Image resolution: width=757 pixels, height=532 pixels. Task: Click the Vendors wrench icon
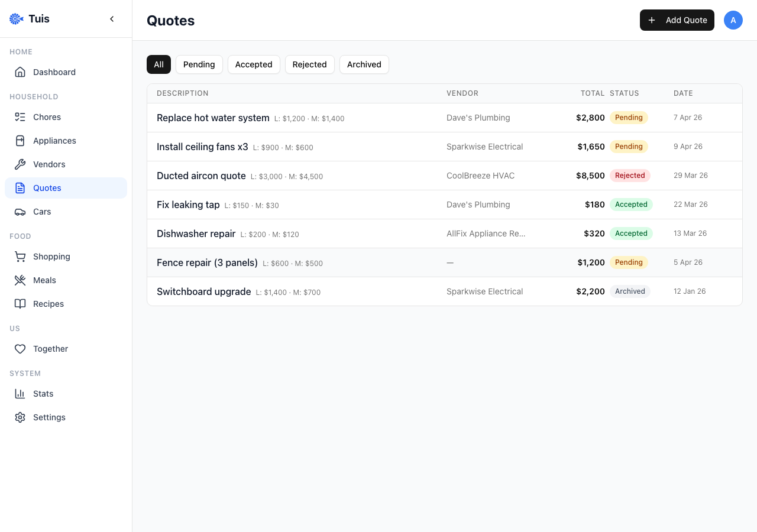coord(20,164)
